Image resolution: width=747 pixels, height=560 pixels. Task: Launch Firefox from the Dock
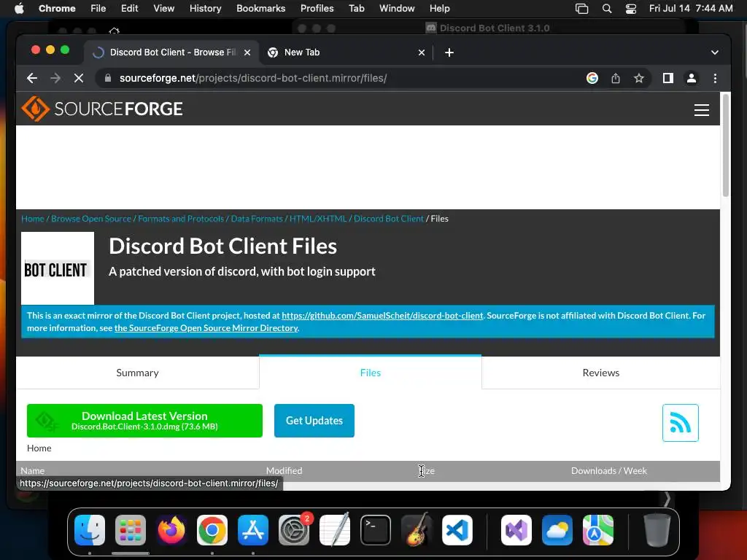[171, 530]
